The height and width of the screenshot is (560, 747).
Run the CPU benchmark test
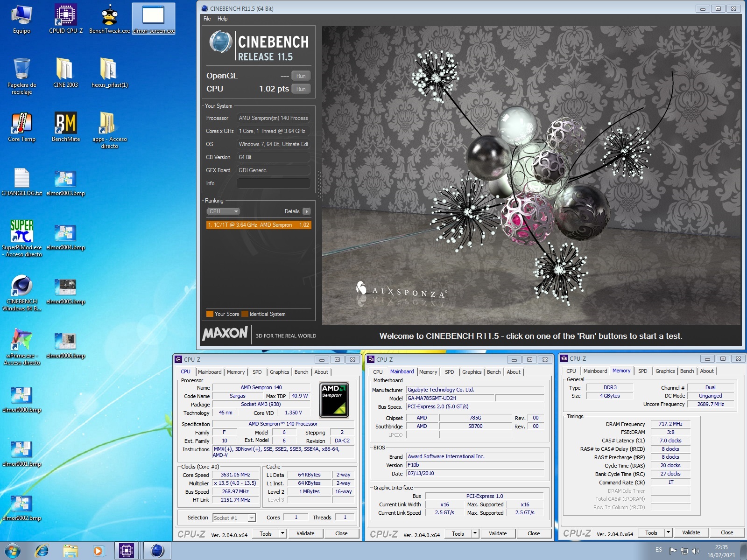click(301, 89)
